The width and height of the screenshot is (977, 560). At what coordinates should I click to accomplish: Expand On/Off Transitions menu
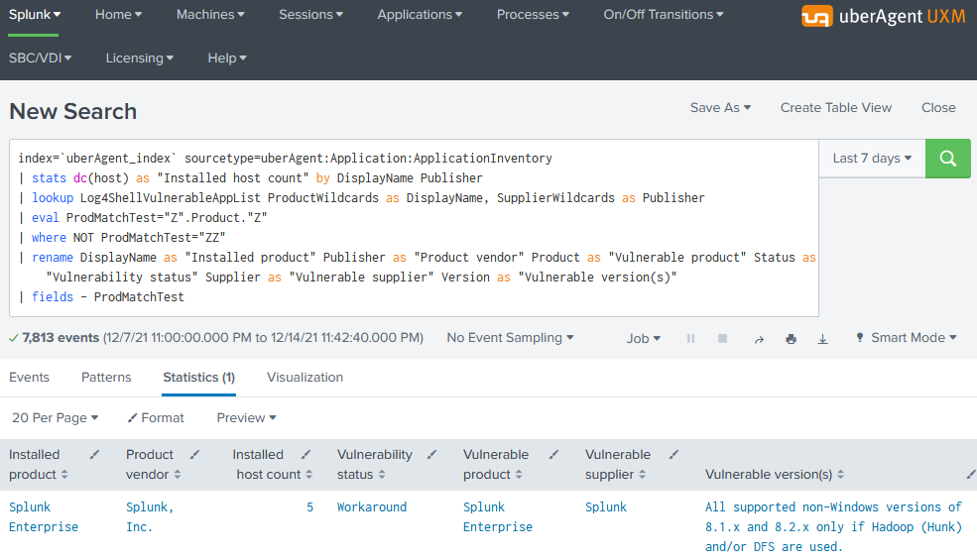[x=664, y=14]
